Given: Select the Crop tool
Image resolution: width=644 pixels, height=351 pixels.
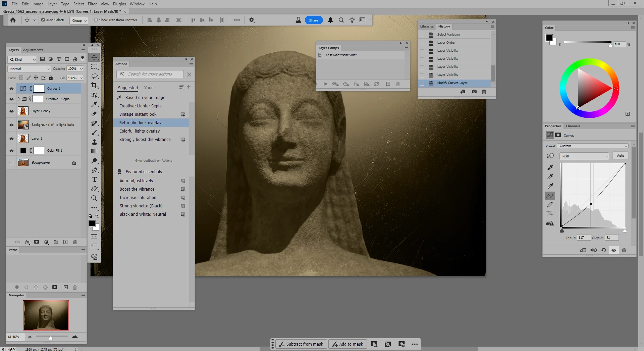Looking at the screenshot, I should pos(94,86).
